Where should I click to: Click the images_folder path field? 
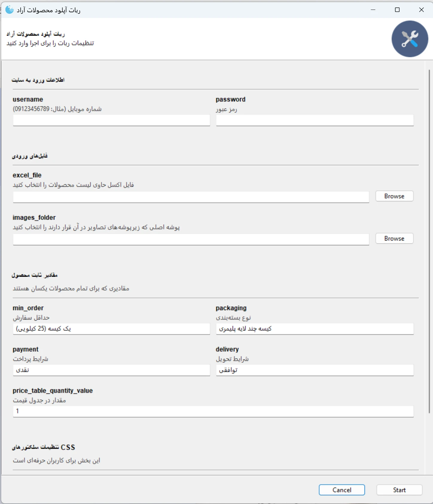pos(191,240)
